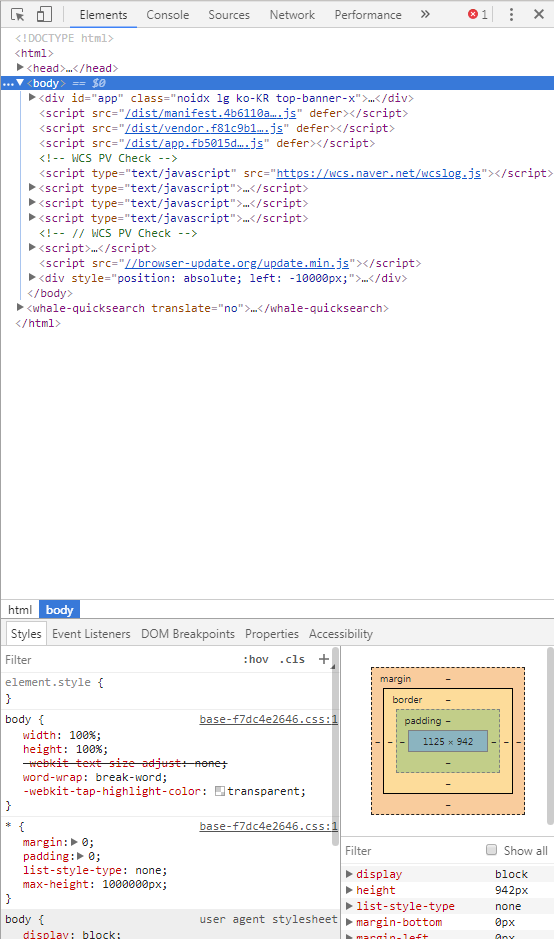554x939 pixels.
Task: Select the DOCTYPE html line
Action: 64,38
